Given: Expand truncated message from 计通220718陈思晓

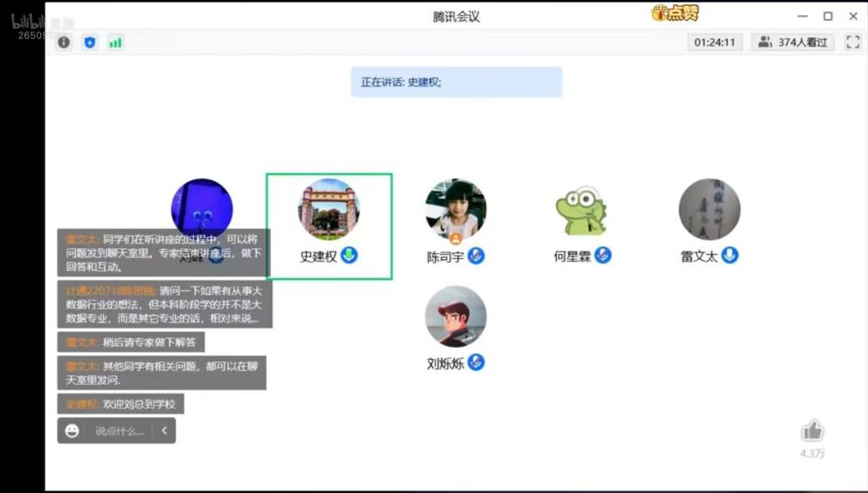Looking at the screenshot, I should tap(165, 305).
